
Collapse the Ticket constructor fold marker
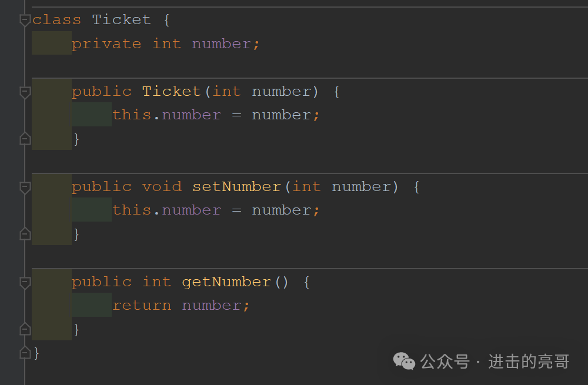[25, 92]
